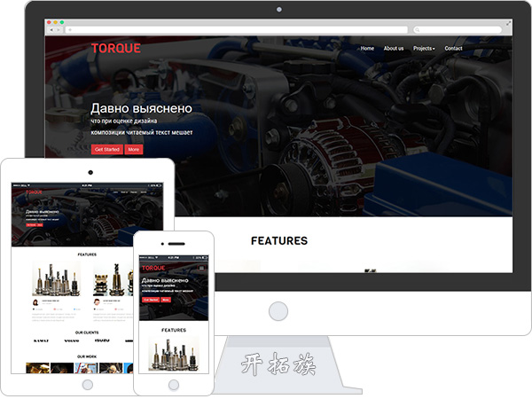Click the browser back arrow
532x399 pixels.
[x=51, y=30]
